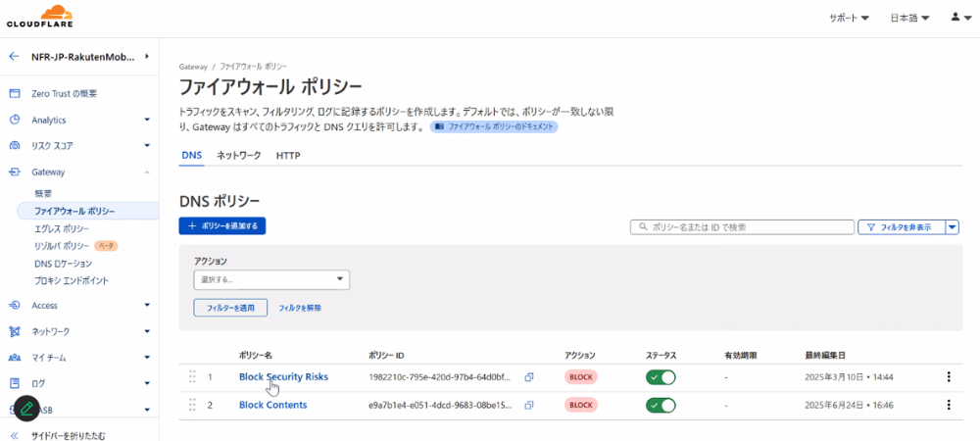Select the DNS tab
The height and width of the screenshot is (441, 980).
(191, 156)
